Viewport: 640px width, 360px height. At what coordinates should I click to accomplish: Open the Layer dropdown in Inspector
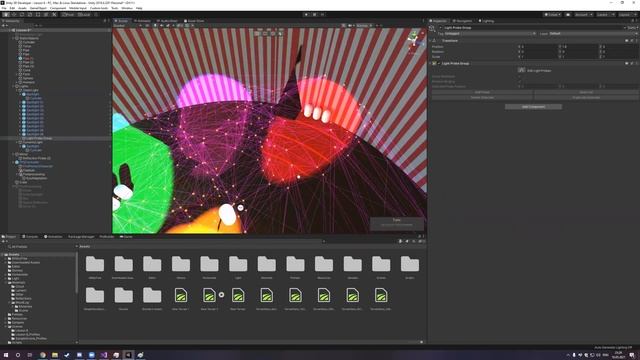(x=593, y=33)
